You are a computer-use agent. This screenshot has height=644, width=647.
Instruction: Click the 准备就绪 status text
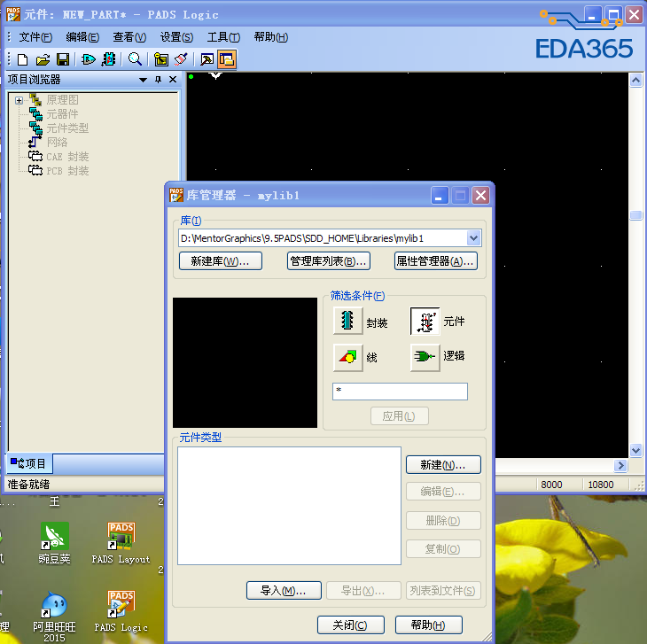click(x=28, y=484)
